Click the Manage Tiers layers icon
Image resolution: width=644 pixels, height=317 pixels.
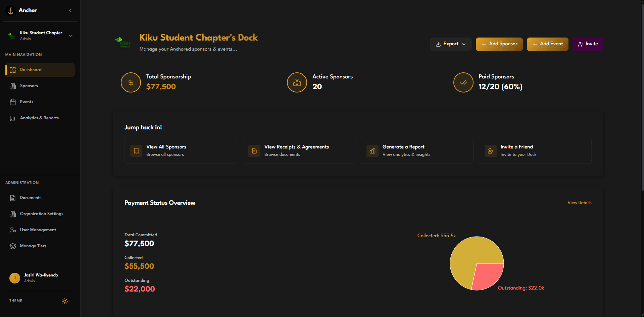tap(13, 246)
